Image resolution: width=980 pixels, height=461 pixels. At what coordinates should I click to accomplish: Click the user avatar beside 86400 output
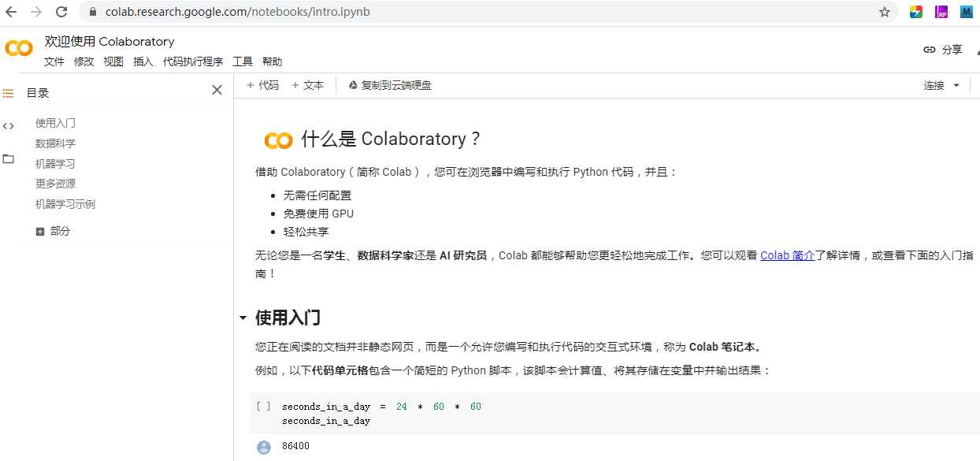(264, 447)
